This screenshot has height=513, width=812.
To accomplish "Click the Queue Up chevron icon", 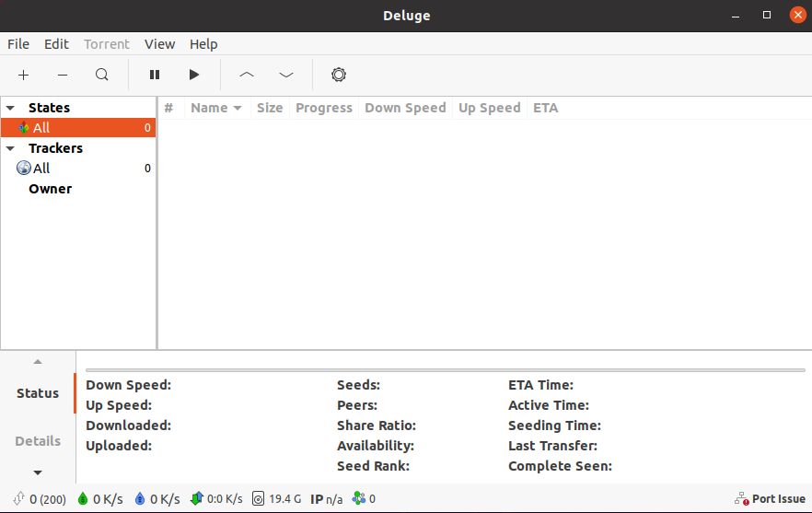I will [x=247, y=76].
